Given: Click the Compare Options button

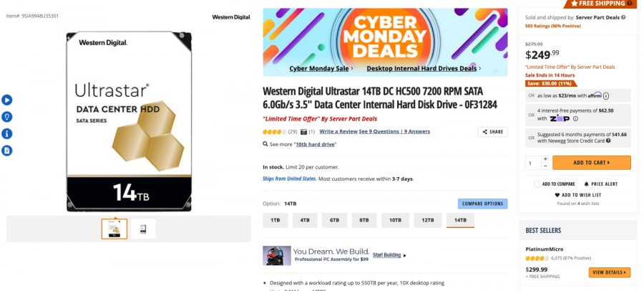Looking at the screenshot, I should point(482,204).
